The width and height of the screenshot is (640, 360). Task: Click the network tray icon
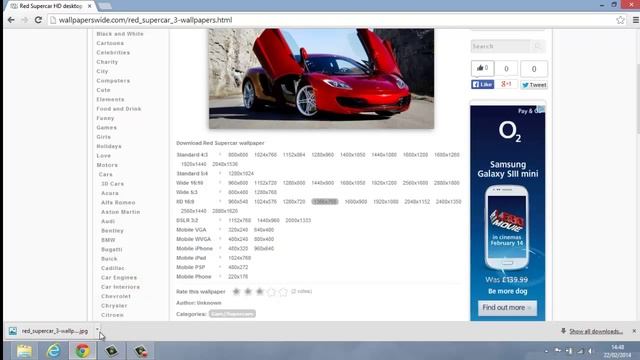pyautogui.click(x=580, y=351)
